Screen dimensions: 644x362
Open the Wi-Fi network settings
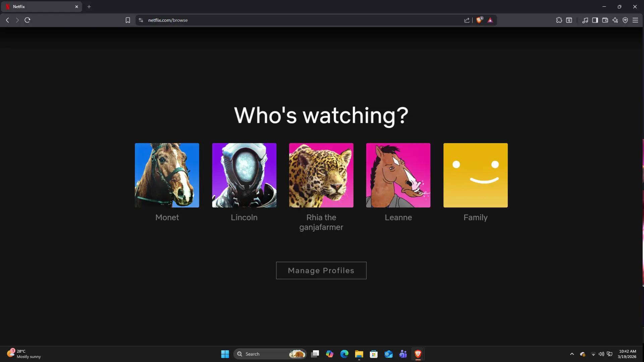click(593, 354)
